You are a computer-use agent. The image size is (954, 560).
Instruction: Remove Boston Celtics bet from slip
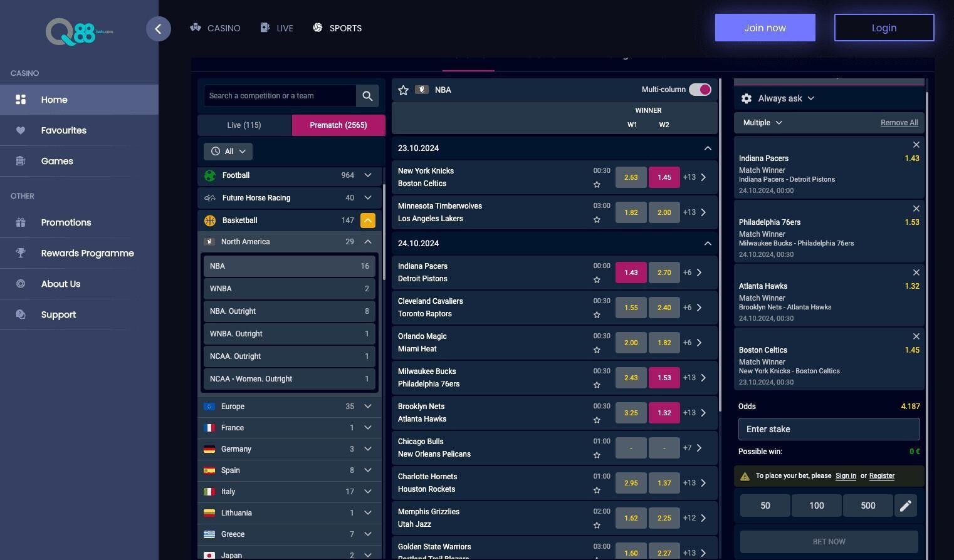[916, 336]
